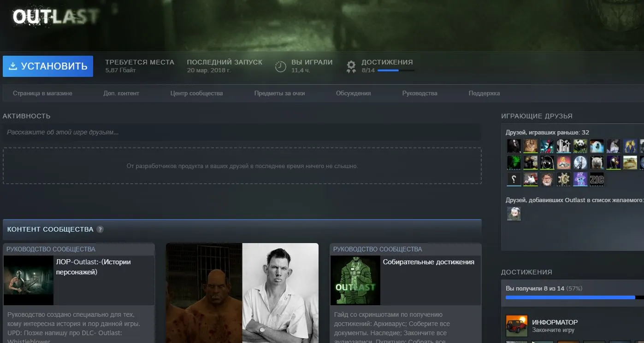Image resolution: width=644 pixels, height=343 pixels.
Task: Open the Страница в магазине tab
Action: 42,93
